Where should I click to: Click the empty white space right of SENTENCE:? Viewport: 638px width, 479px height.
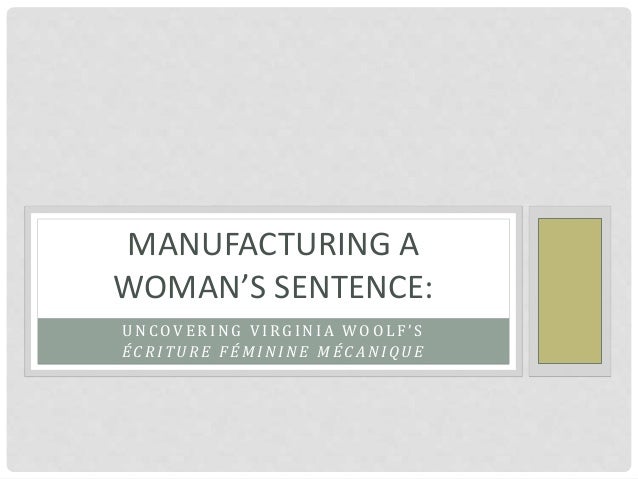[470, 287]
